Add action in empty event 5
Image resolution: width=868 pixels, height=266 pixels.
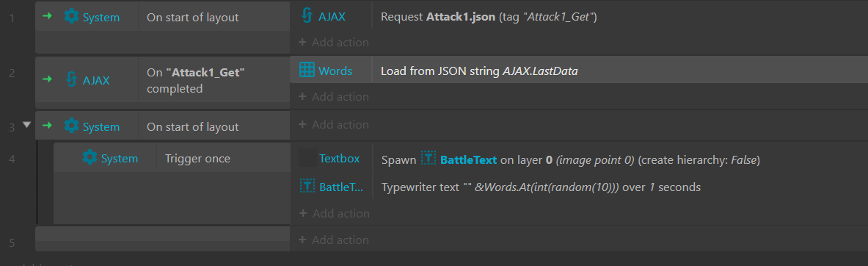click(x=334, y=240)
